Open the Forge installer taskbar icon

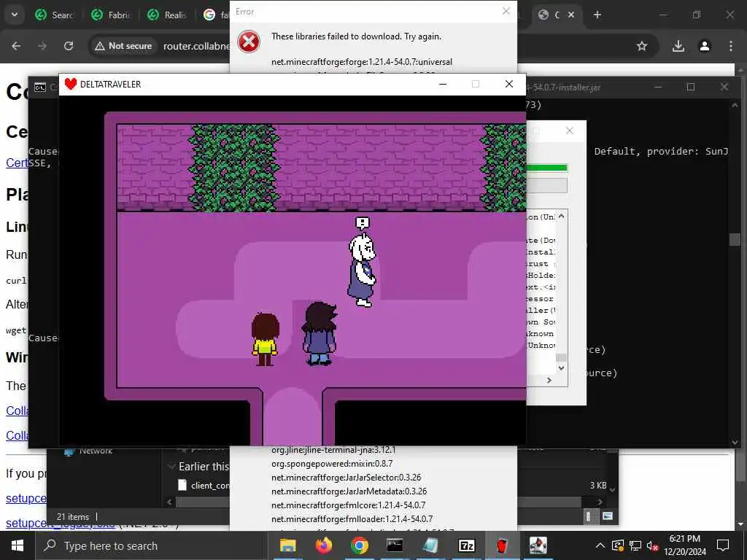pos(538,545)
